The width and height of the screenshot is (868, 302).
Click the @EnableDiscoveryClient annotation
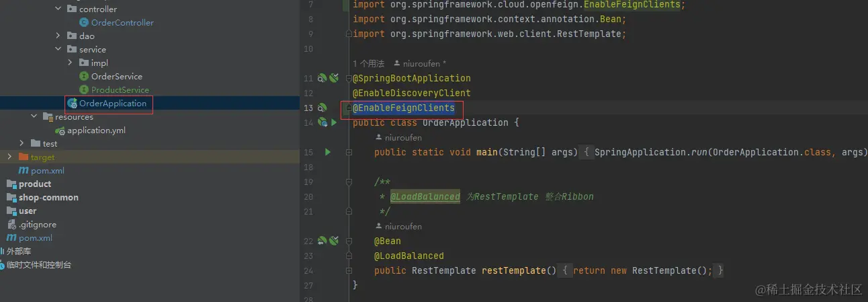tap(412, 93)
